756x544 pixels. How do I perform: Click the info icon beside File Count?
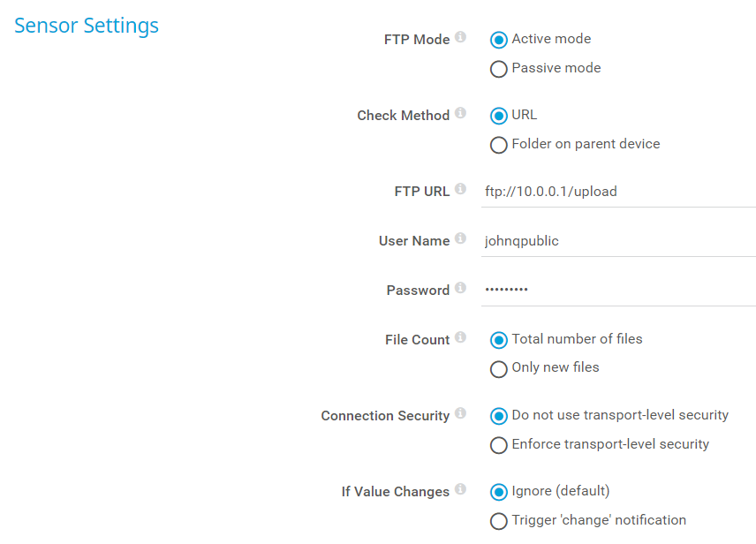pos(460,338)
